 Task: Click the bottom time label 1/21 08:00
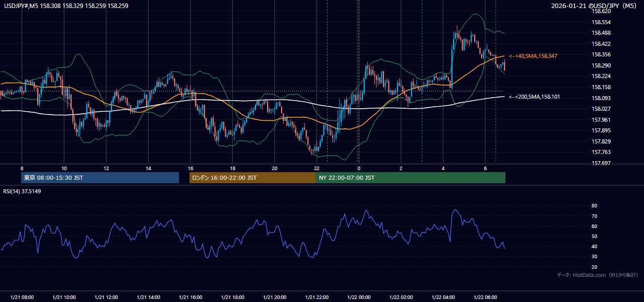(22, 297)
